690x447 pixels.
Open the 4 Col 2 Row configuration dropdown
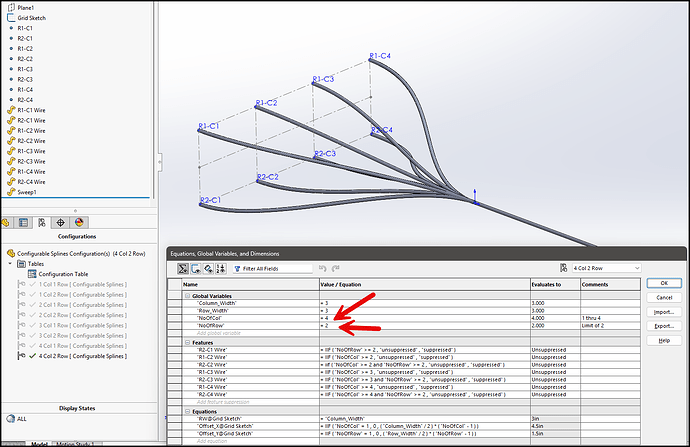606,268
